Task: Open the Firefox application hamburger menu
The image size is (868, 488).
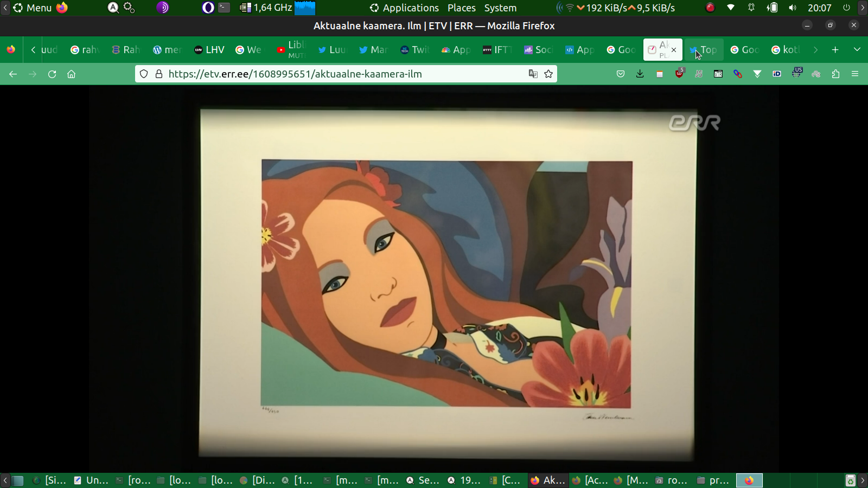Action: (855, 74)
